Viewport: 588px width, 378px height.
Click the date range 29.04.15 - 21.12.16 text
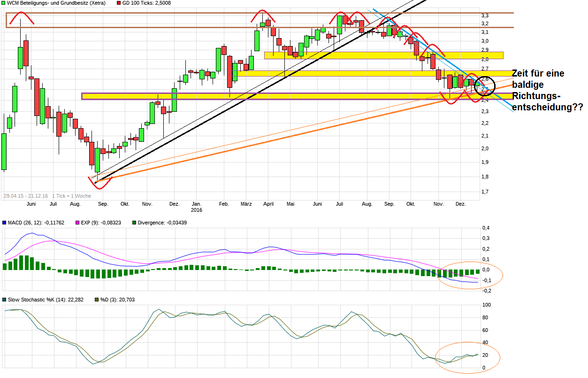click(26, 195)
